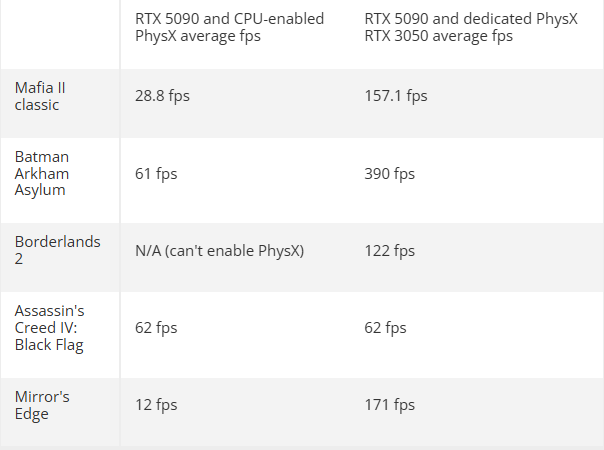Select the Mirror's Edge row label
The image size is (604, 450).
[x=42, y=405]
